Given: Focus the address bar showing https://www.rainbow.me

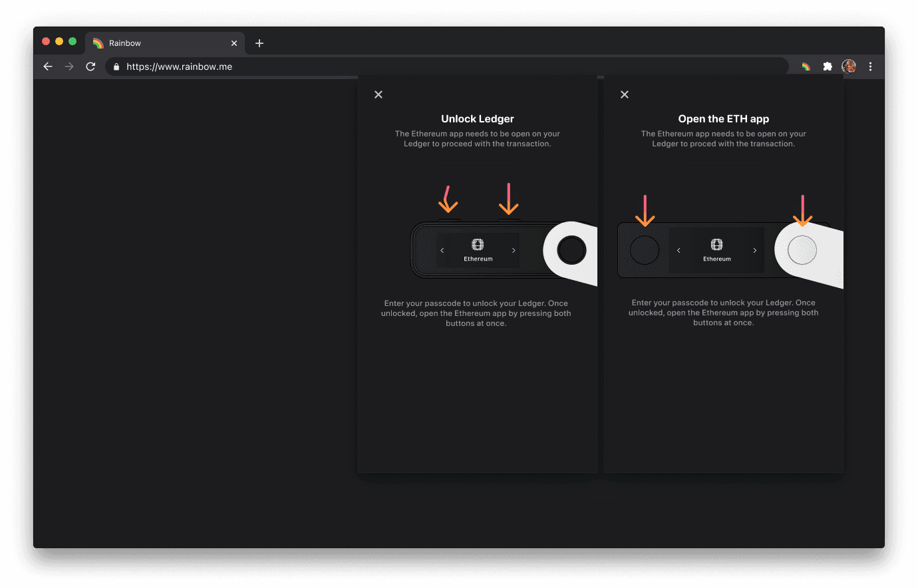Looking at the screenshot, I should pyautogui.click(x=447, y=67).
